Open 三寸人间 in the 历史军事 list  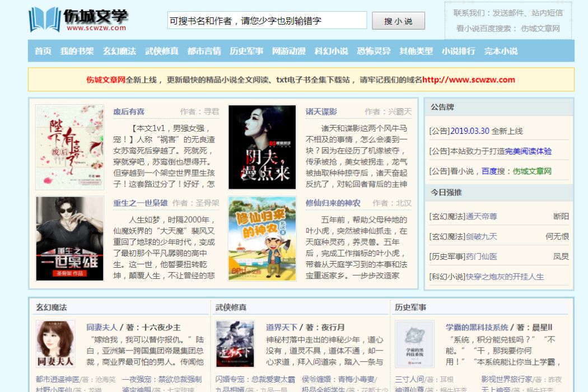(x=409, y=380)
